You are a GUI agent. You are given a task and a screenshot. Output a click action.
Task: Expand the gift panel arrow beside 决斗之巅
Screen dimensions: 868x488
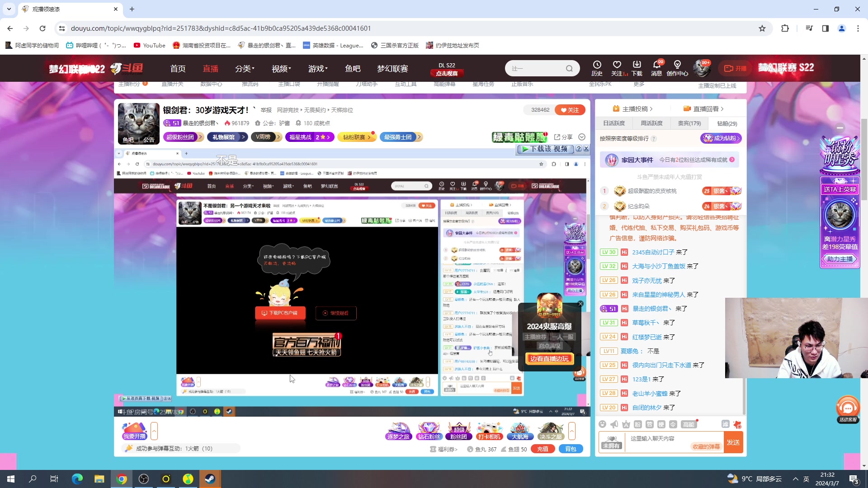pyautogui.click(x=572, y=431)
